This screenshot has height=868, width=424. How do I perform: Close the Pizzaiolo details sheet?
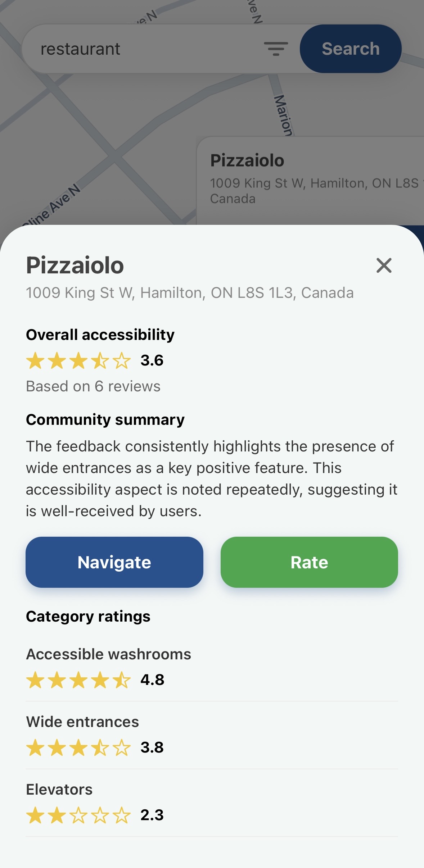pyautogui.click(x=384, y=265)
